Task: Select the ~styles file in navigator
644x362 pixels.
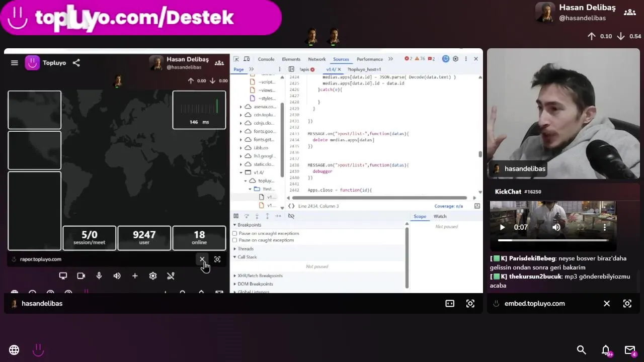Action: [267, 98]
